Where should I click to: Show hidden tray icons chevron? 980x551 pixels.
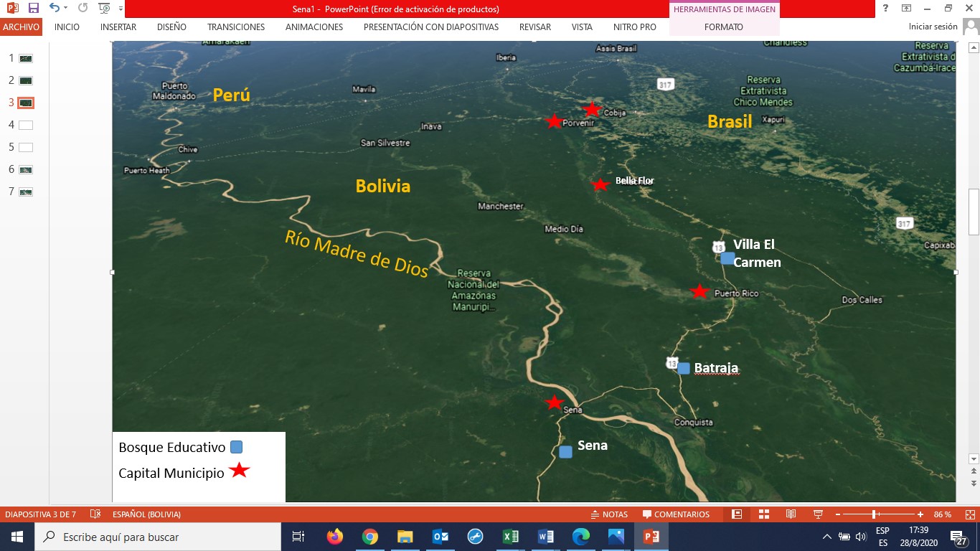[x=827, y=537]
